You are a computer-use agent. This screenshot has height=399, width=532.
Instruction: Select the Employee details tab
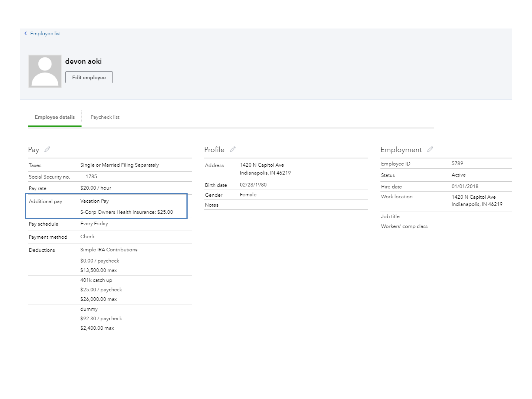(55, 117)
